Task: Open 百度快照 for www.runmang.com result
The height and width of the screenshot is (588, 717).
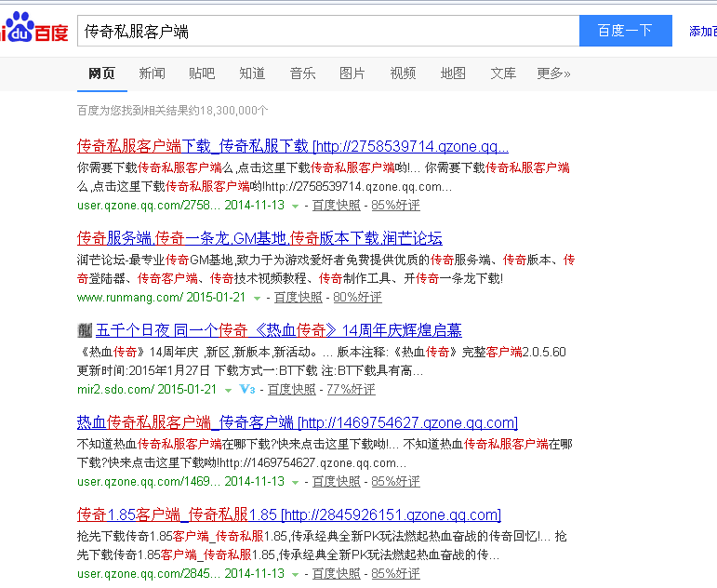Action: pos(299,298)
